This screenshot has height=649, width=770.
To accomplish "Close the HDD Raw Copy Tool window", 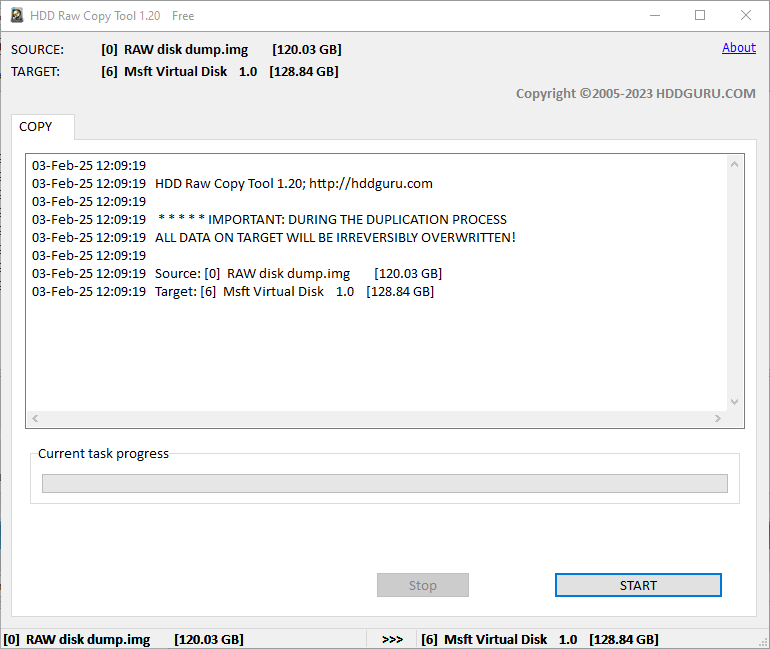I will point(745,15).
